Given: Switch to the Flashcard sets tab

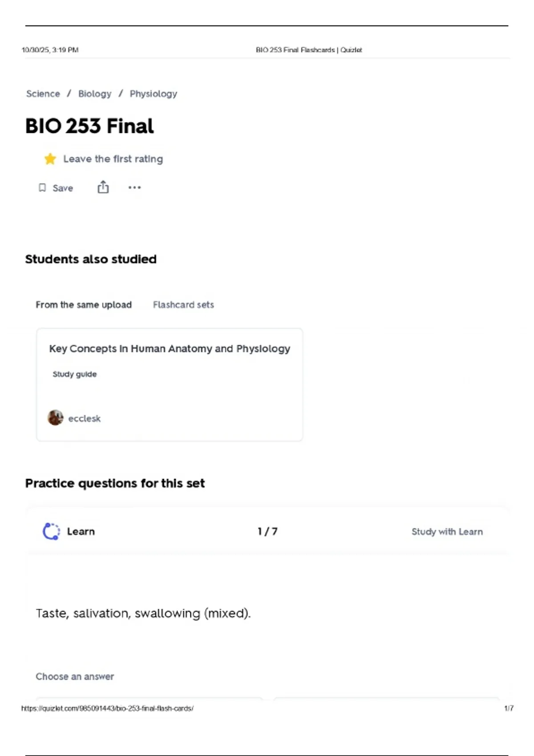Looking at the screenshot, I should pos(183,305).
